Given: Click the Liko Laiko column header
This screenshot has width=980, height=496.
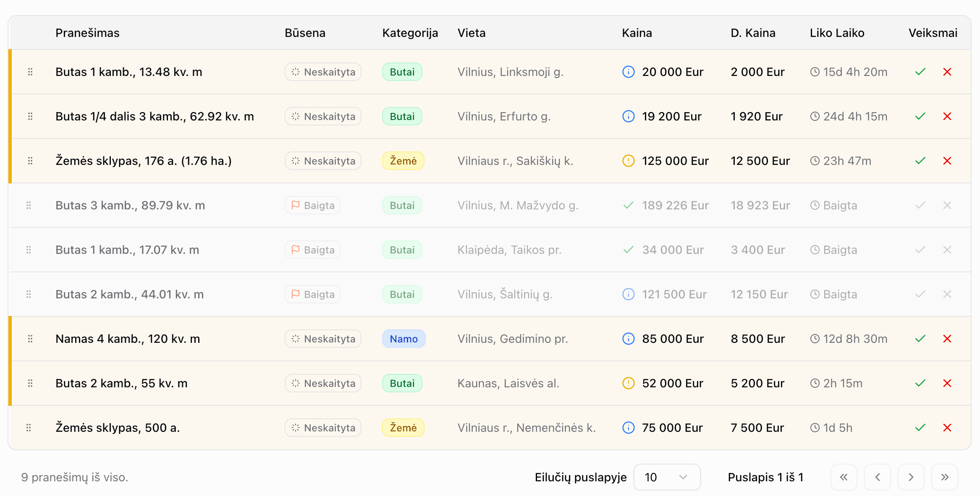Looking at the screenshot, I should point(836,33).
